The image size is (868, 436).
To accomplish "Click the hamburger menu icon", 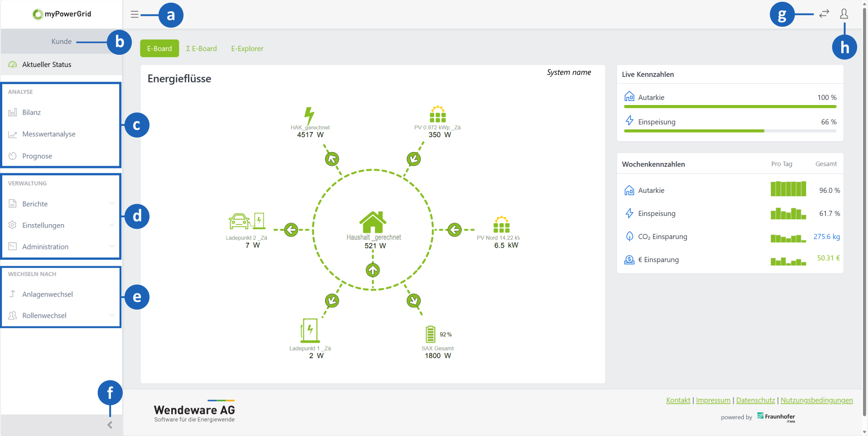I will [134, 14].
